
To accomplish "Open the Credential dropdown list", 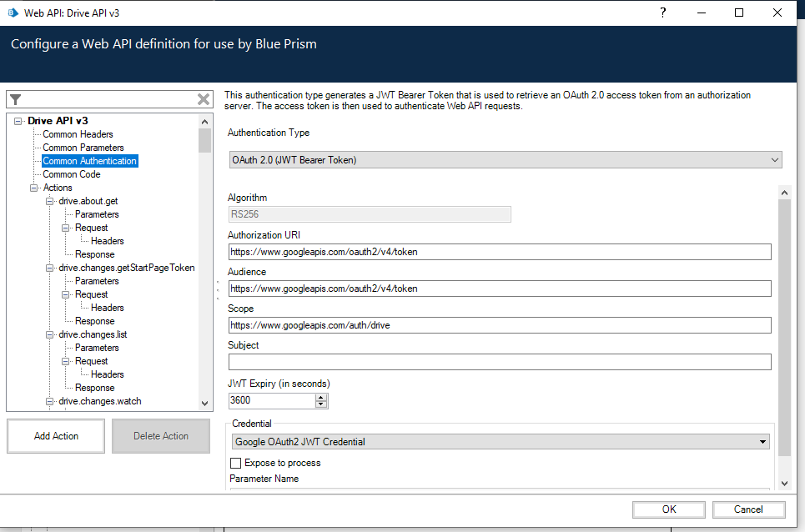I will coord(763,442).
